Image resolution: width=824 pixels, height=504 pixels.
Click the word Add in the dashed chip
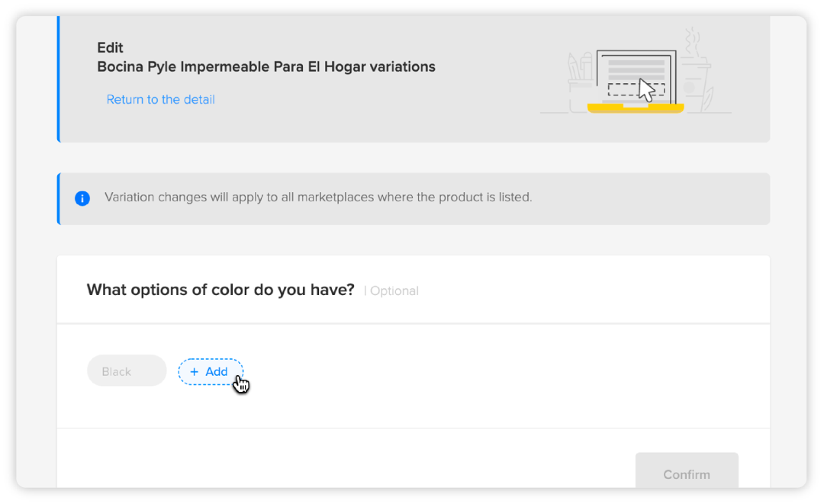tap(217, 372)
